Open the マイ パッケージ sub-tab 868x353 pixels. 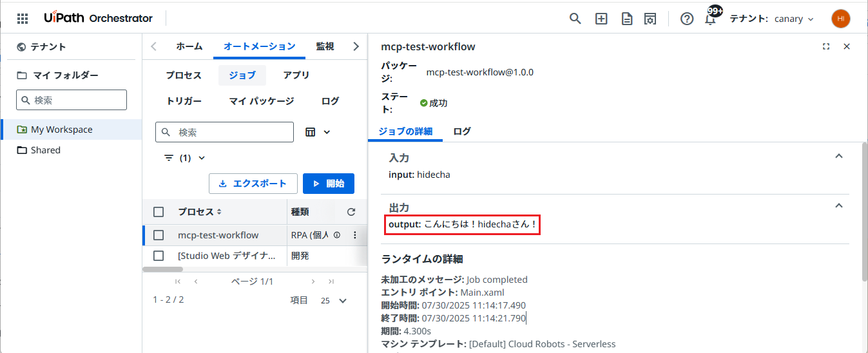click(x=262, y=101)
